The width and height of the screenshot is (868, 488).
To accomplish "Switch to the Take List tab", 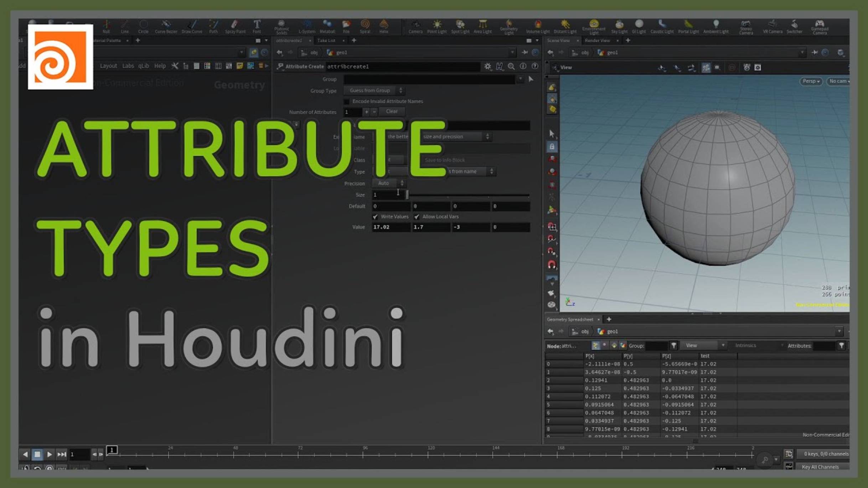I will tap(326, 40).
